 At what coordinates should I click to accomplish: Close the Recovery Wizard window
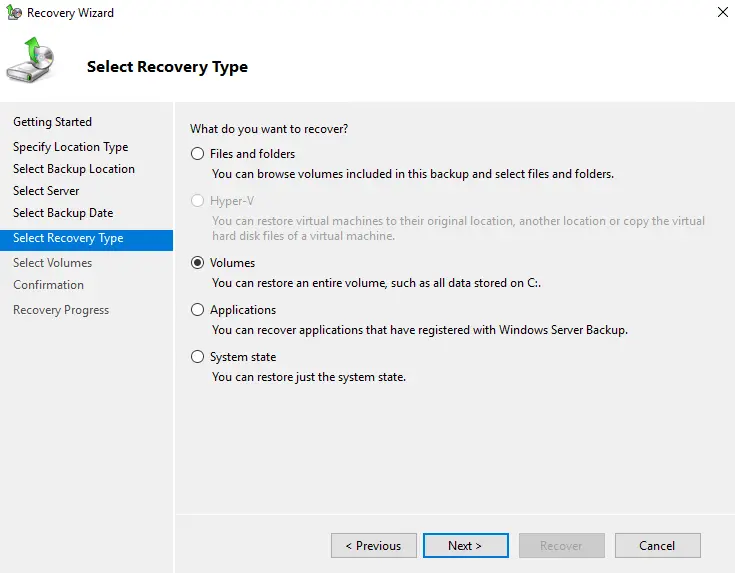click(x=722, y=13)
